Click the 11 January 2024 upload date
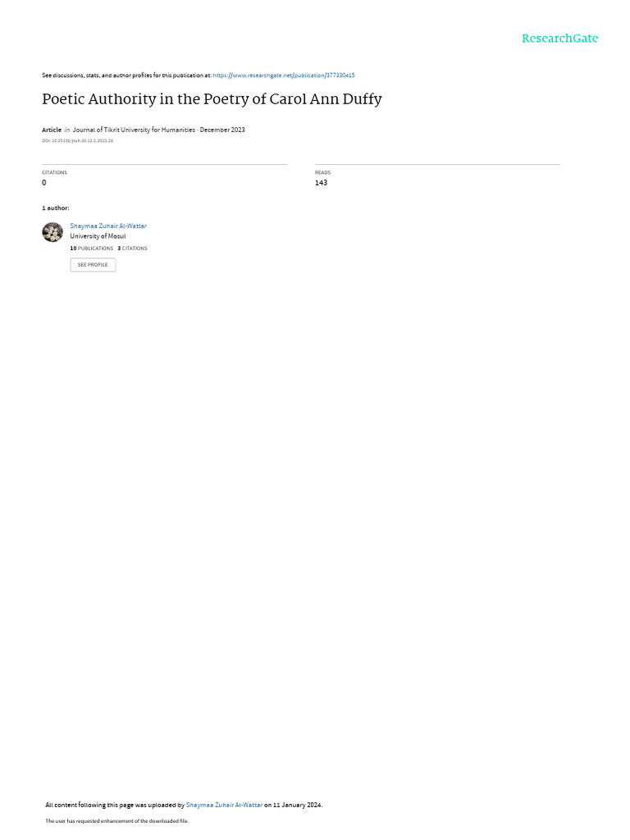Viewport: 630px width, 840px height. pyautogui.click(x=297, y=805)
